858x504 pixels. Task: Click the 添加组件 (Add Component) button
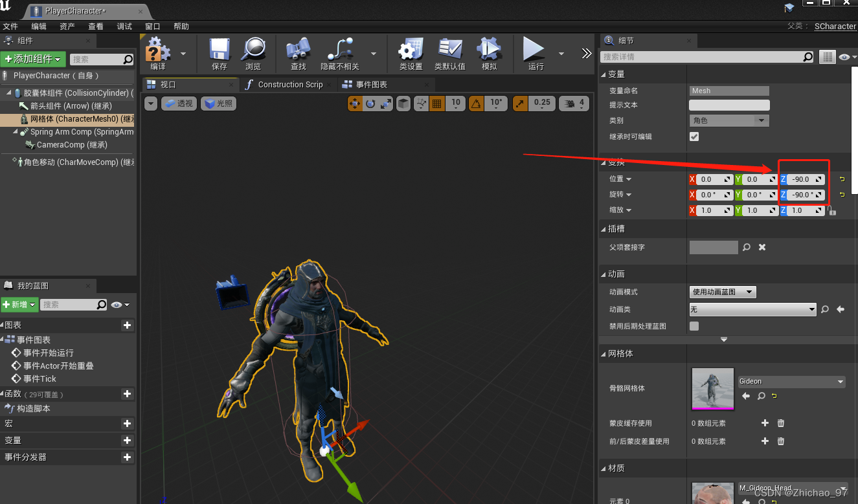pos(33,59)
